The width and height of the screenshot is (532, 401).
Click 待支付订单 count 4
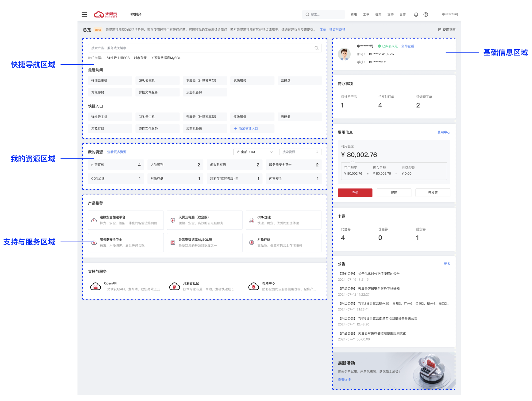coord(380,105)
